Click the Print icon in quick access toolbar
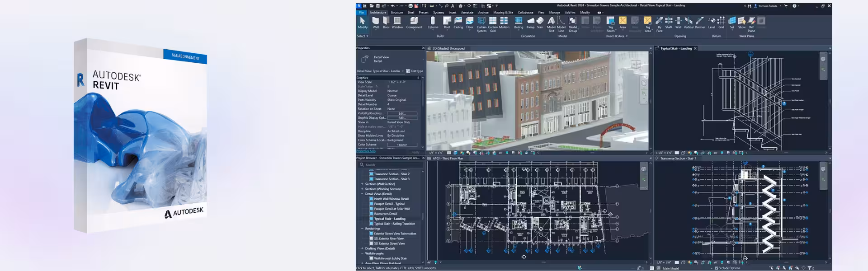 click(410, 6)
